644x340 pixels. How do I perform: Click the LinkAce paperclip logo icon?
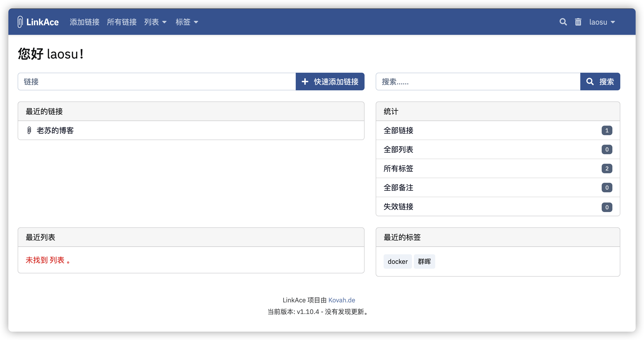click(x=20, y=22)
